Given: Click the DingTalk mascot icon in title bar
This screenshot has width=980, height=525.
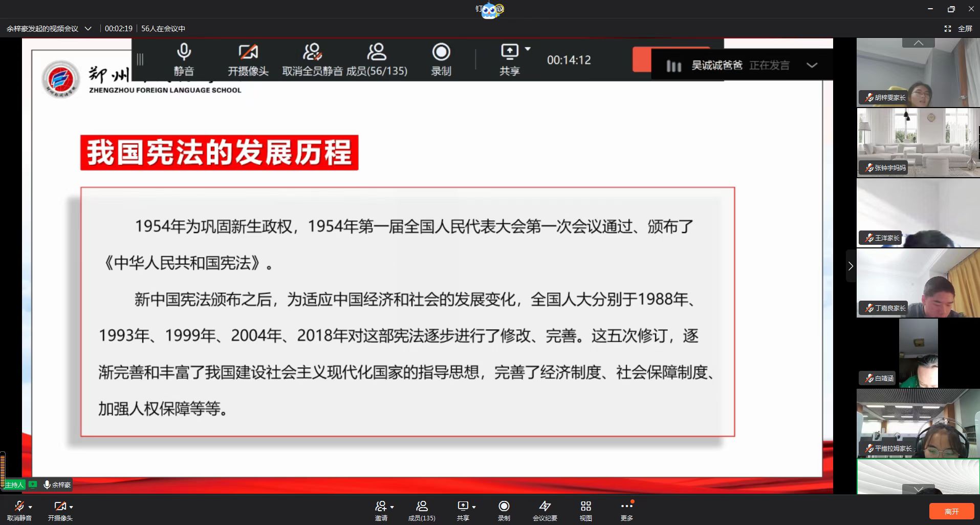Looking at the screenshot, I should (490, 10).
